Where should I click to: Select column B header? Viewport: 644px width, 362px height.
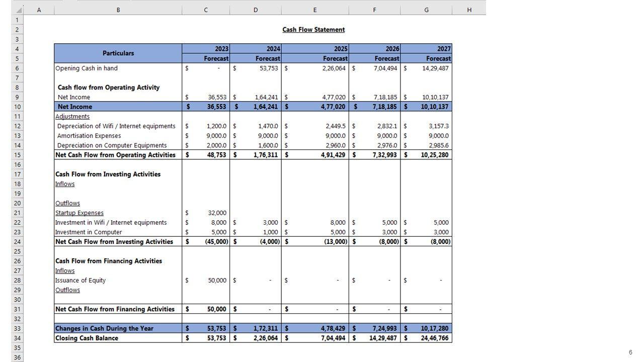pyautogui.click(x=118, y=10)
